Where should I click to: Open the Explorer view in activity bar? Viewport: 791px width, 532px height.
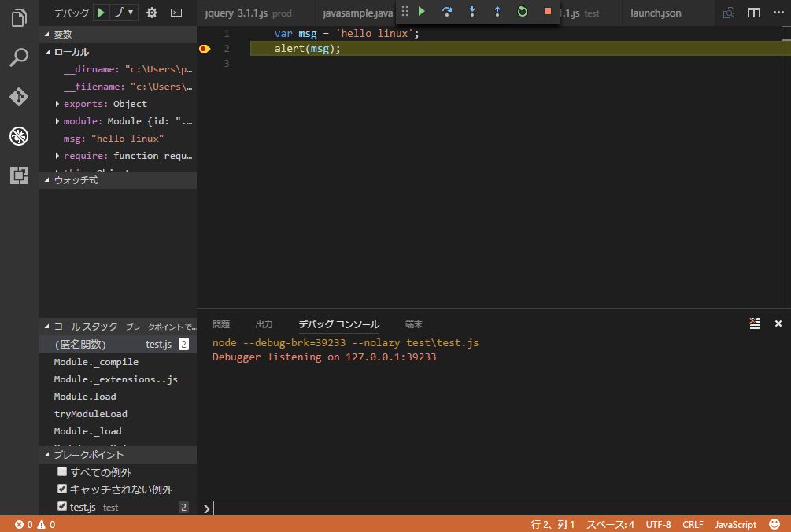tap(19, 18)
